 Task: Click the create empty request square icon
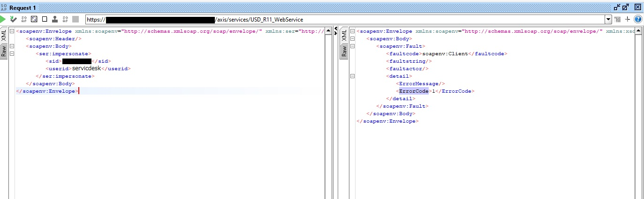(x=45, y=19)
